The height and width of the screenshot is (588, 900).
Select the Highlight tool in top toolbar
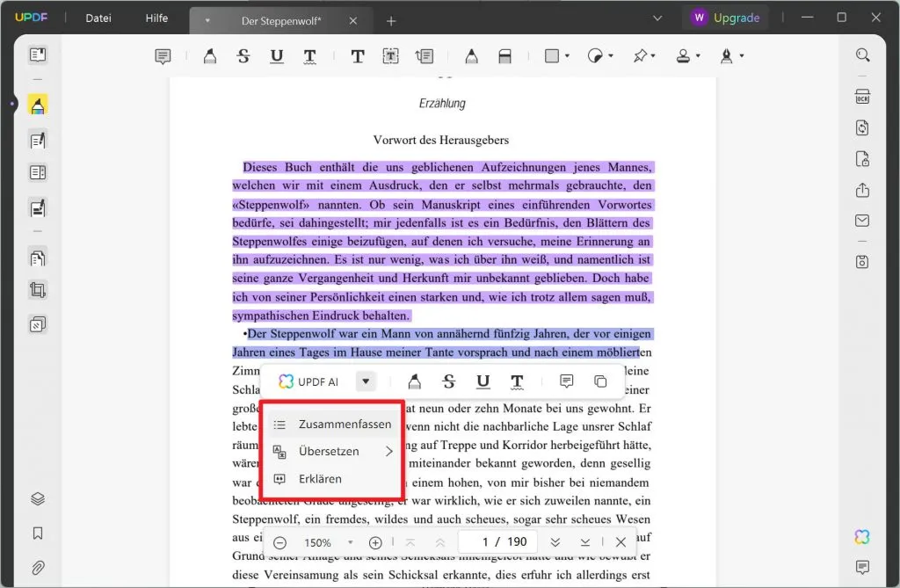(210, 56)
